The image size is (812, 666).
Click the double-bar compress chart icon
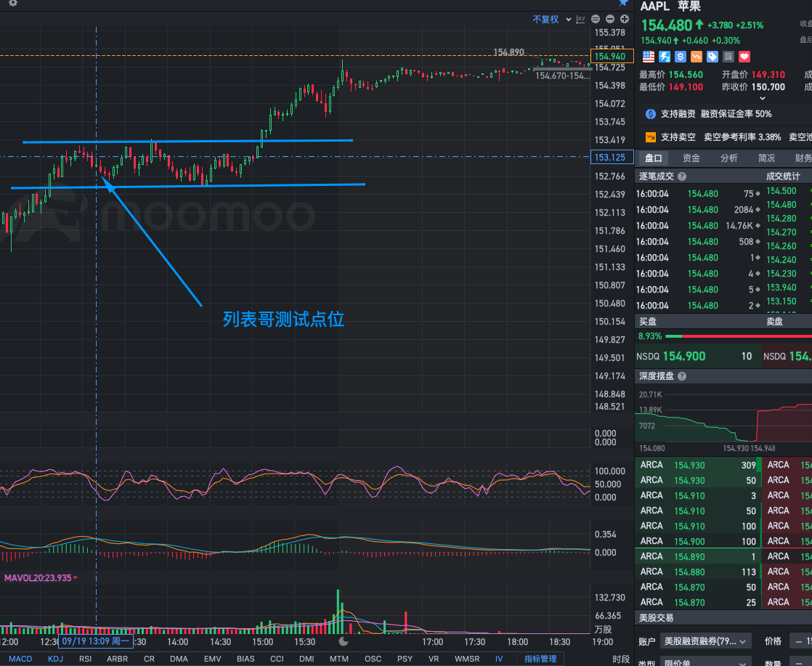(x=596, y=19)
